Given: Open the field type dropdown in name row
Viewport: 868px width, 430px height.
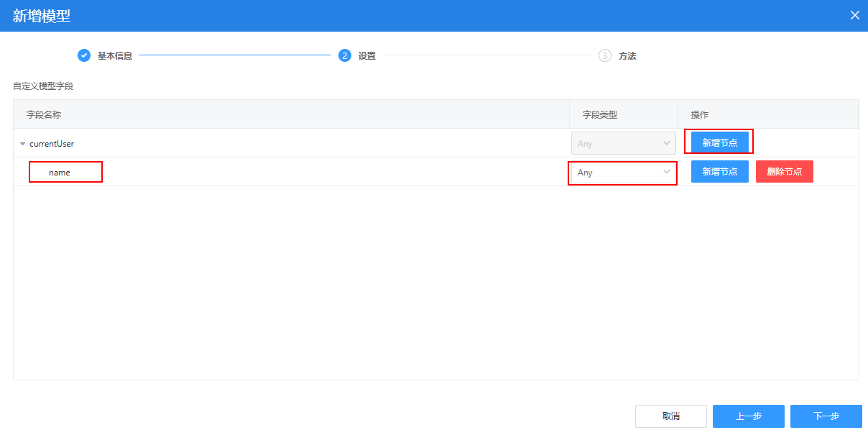Looking at the screenshot, I should pyautogui.click(x=624, y=172).
